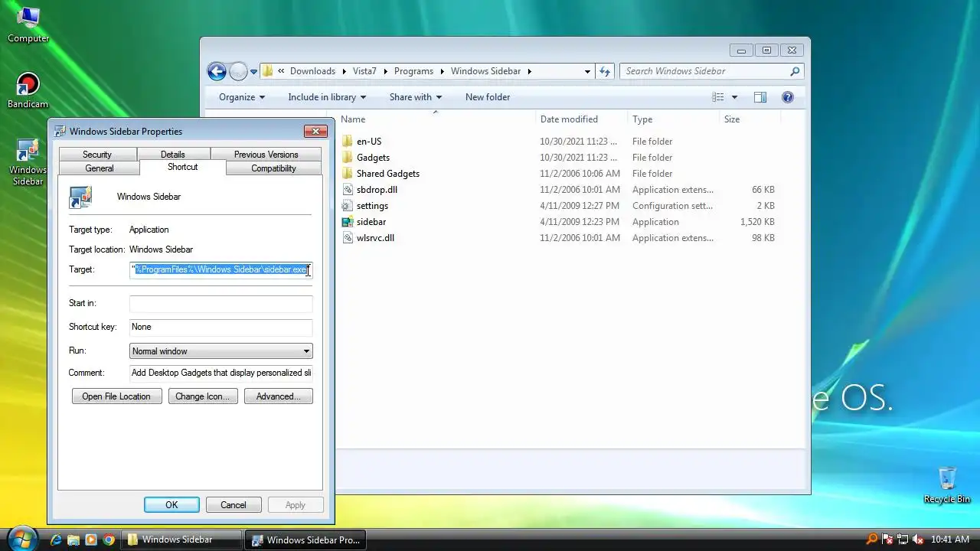Viewport: 980px width, 551px height.
Task: Click the Change Icon button
Action: coord(203,396)
